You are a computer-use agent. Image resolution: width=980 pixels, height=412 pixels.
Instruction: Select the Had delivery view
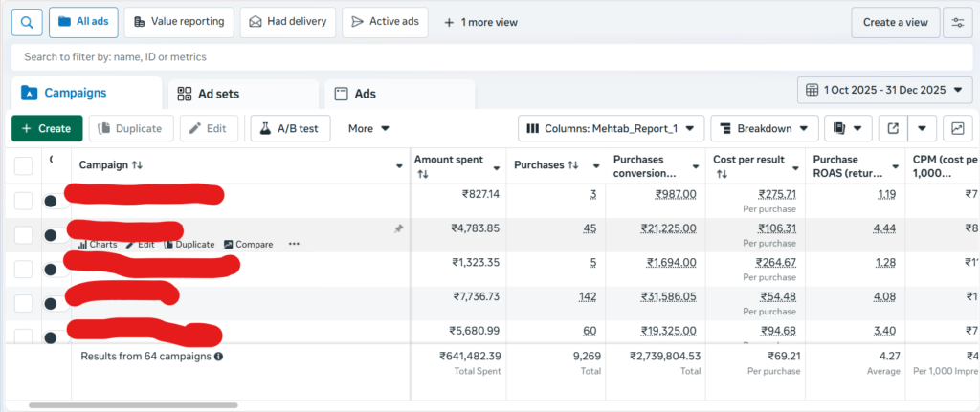tap(287, 21)
